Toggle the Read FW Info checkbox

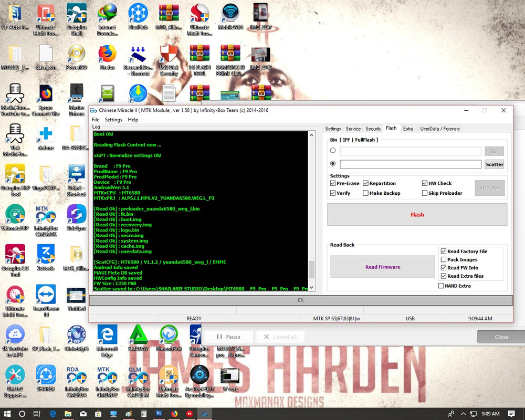point(444,268)
